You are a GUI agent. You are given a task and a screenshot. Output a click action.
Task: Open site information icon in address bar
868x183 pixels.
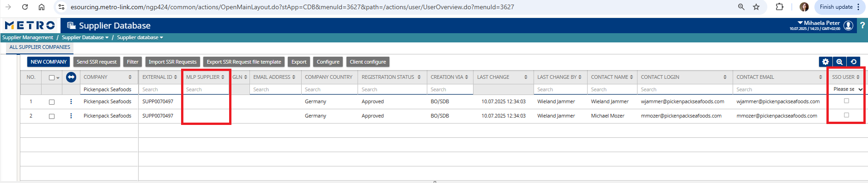coord(61,7)
